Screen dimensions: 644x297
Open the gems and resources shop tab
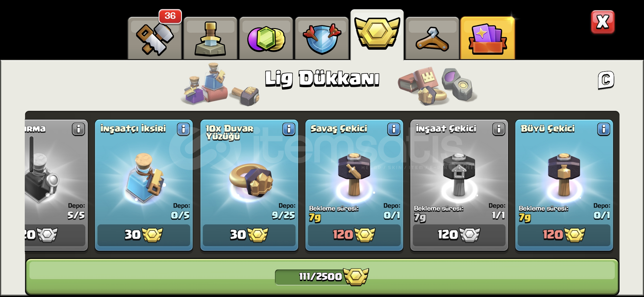coord(266,38)
